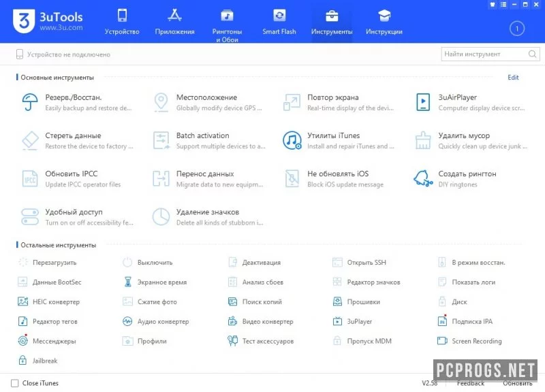Open the Открыть SSH tool
This screenshot has height=392, width=545.
click(359, 263)
